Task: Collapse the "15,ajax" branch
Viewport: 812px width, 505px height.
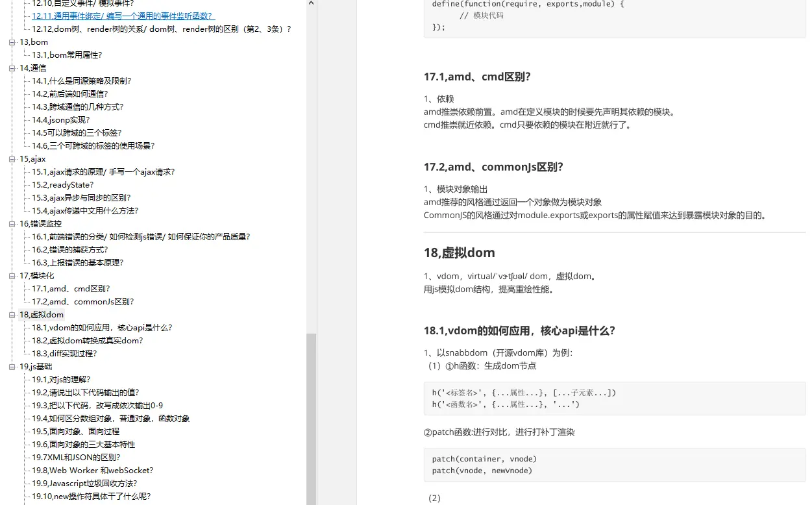Action: [12, 158]
